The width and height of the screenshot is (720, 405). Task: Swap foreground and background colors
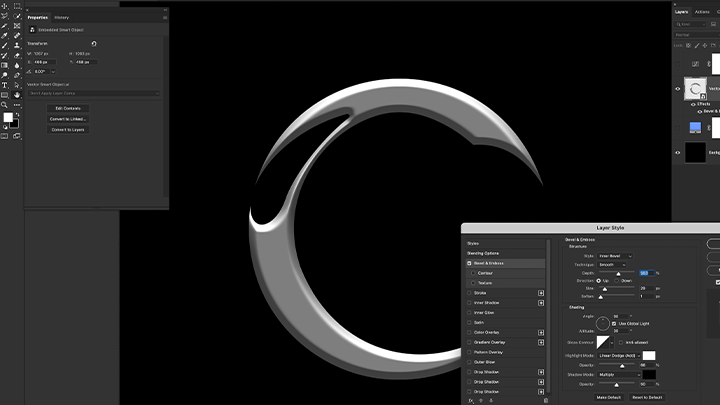tap(17, 115)
